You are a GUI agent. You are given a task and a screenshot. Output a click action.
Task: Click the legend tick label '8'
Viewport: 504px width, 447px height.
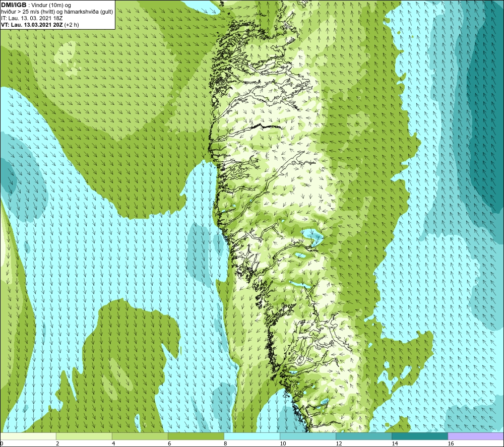click(x=225, y=443)
